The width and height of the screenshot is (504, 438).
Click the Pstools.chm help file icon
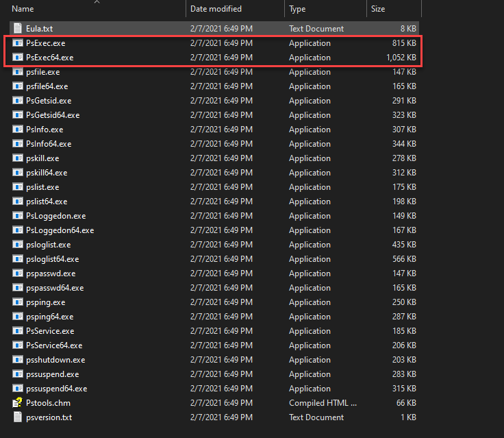tap(17, 402)
